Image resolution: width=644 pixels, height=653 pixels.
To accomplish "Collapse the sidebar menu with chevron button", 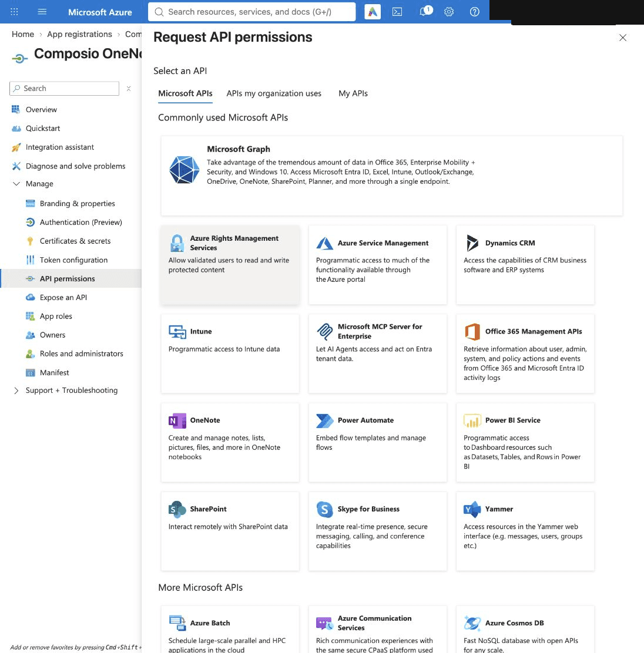I will tap(129, 88).
